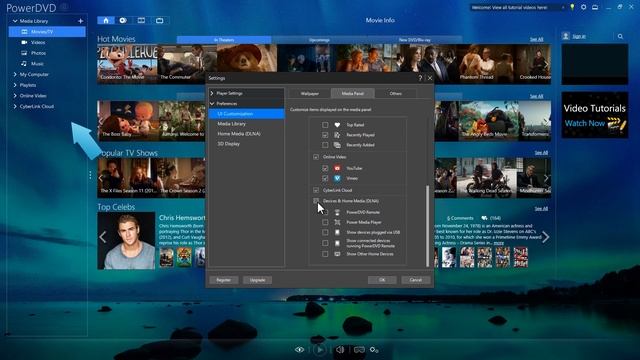The image size is (640, 360).
Task: Open the disc playback tab icon
Action: coord(123,20)
